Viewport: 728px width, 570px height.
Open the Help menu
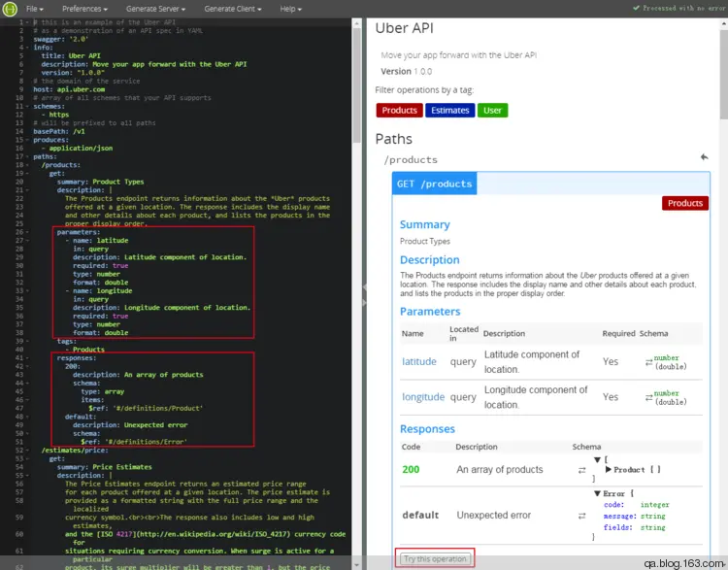tap(290, 9)
